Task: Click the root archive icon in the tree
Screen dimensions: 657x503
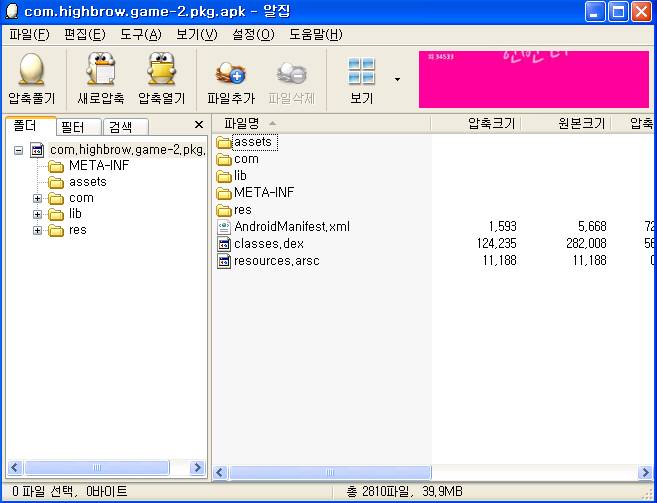Action: [37, 150]
